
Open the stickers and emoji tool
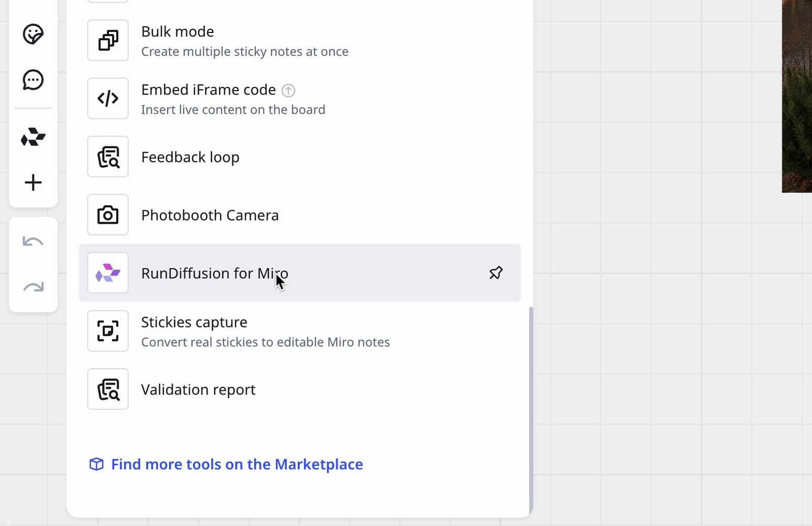tap(33, 35)
